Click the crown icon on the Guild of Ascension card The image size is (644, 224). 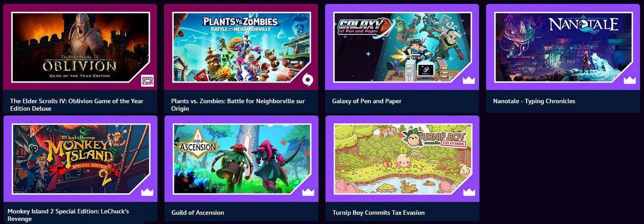(x=308, y=192)
